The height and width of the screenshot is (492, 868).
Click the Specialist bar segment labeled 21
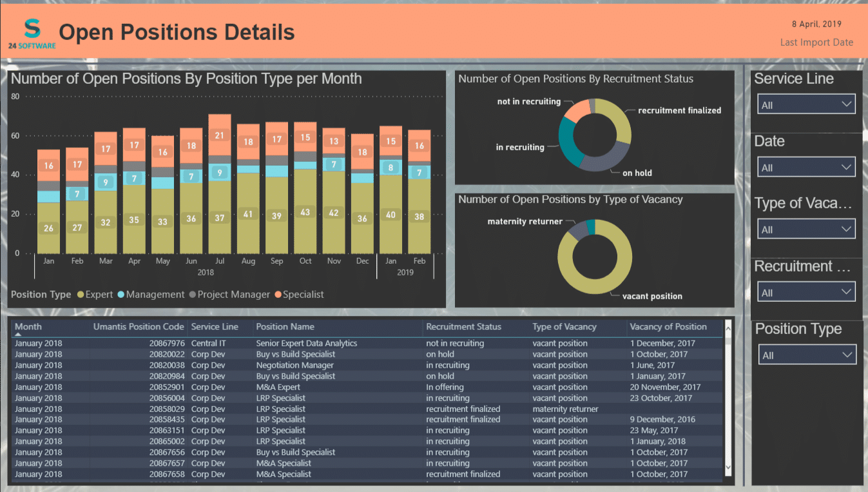220,135
